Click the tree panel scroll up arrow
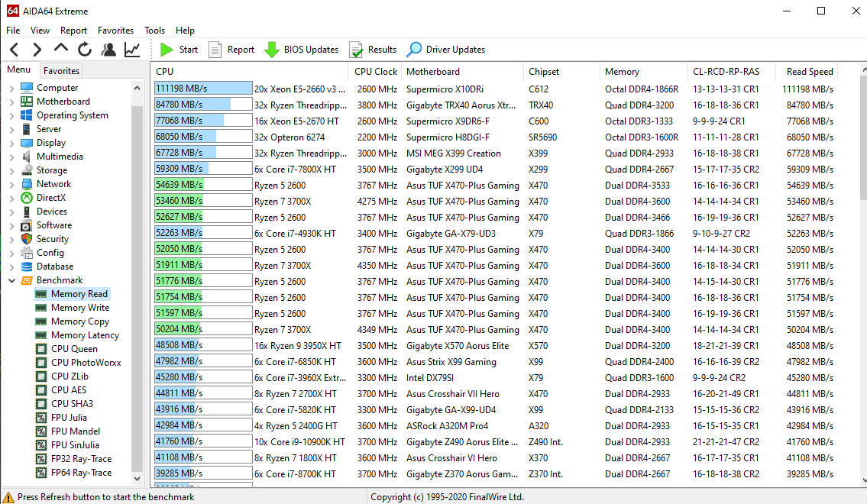This screenshot has height=504, width=867. [137, 87]
